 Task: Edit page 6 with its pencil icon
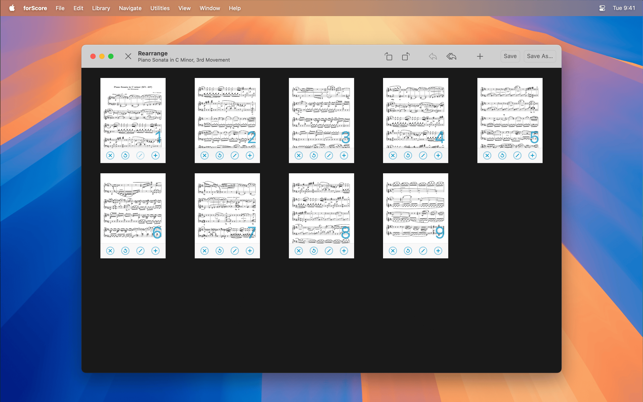tap(140, 251)
